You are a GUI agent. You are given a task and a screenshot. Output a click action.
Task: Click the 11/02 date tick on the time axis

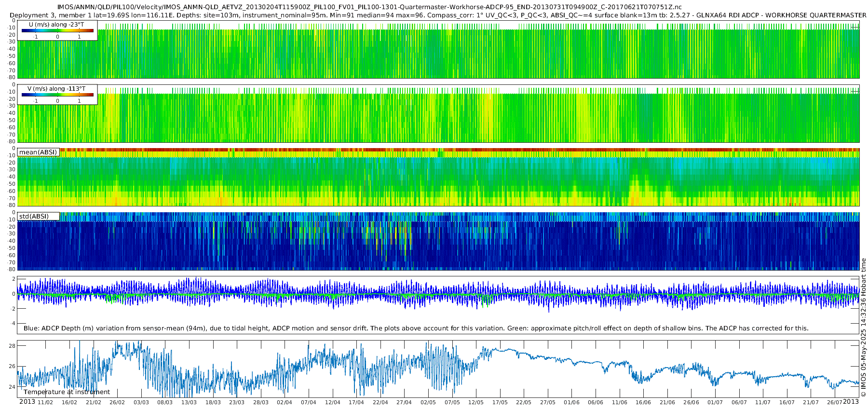[x=45, y=402]
